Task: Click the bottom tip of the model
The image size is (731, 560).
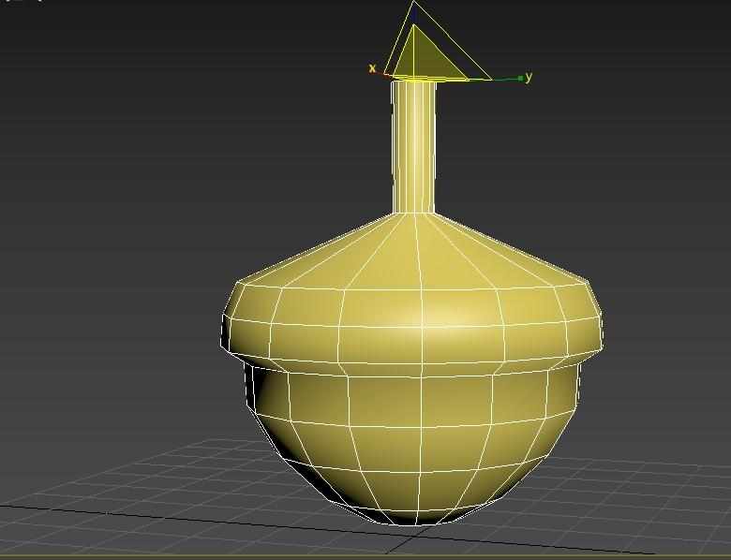Action: pyautogui.click(x=412, y=523)
